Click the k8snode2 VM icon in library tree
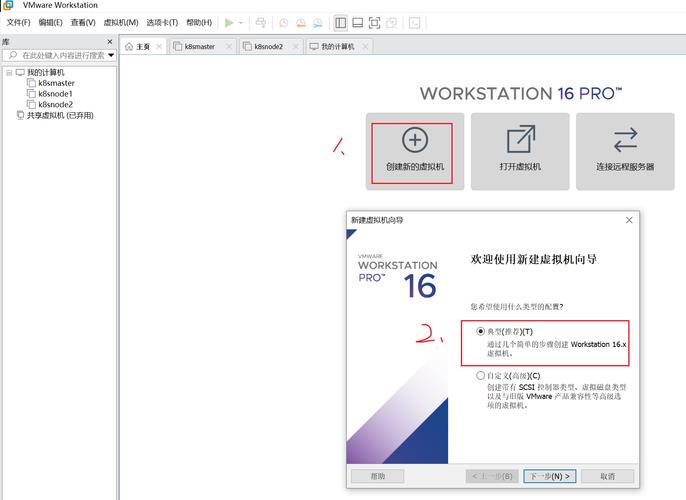Screen dimensions: 686x500 (x=31, y=104)
